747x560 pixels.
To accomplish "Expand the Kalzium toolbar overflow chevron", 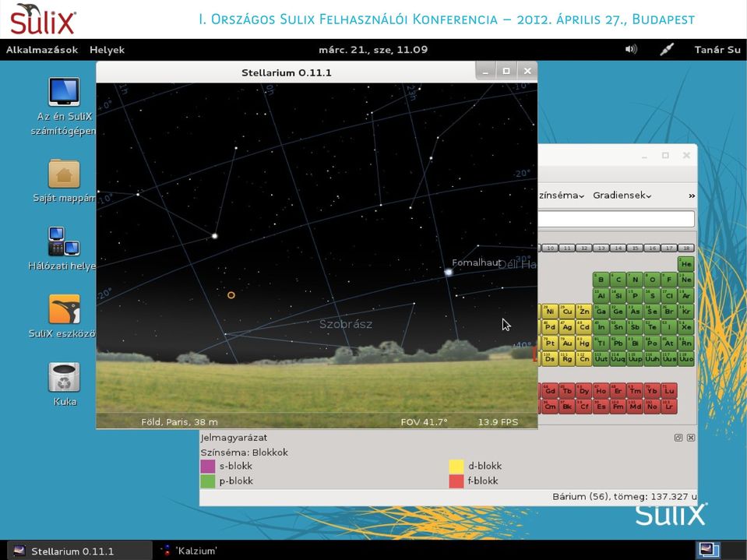I will point(692,195).
